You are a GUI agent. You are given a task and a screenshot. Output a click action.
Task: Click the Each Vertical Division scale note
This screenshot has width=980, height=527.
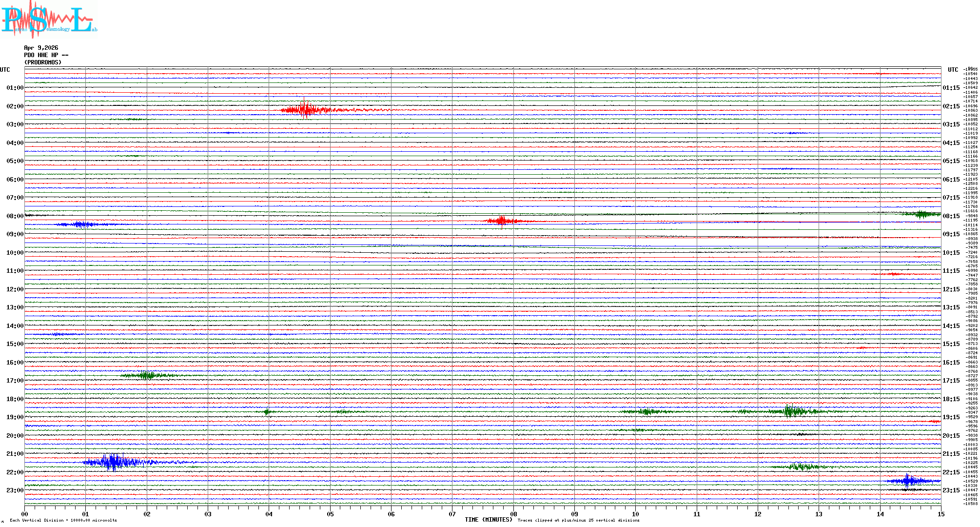pyautogui.click(x=63, y=520)
